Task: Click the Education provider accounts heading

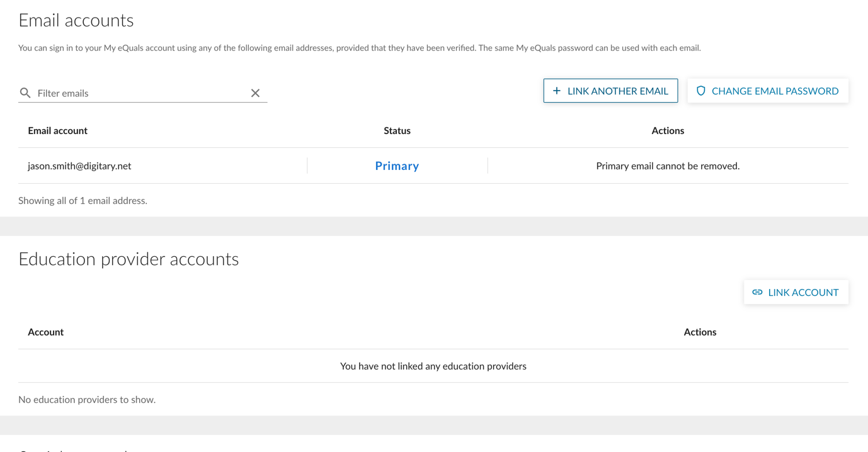Action: pyautogui.click(x=128, y=259)
